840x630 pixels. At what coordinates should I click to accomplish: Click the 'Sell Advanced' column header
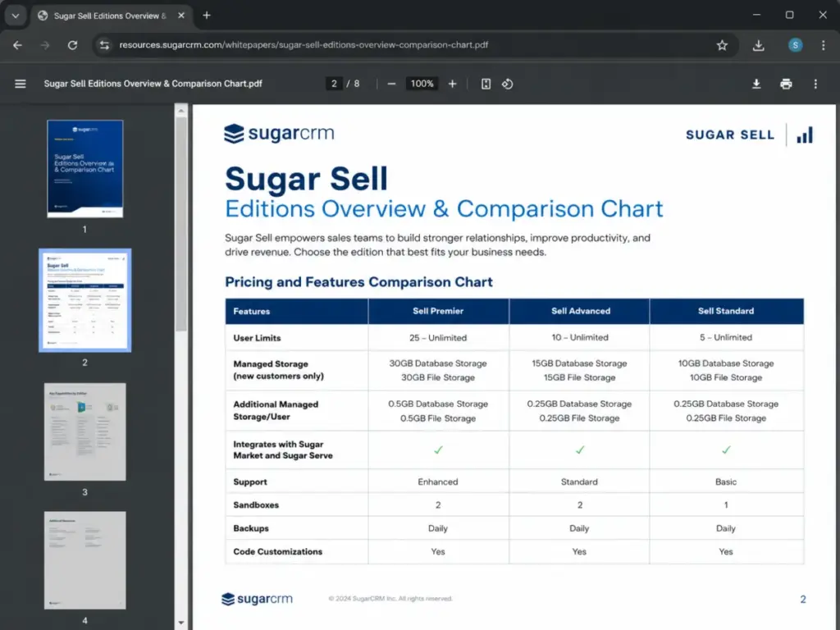(x=581, y=311)
